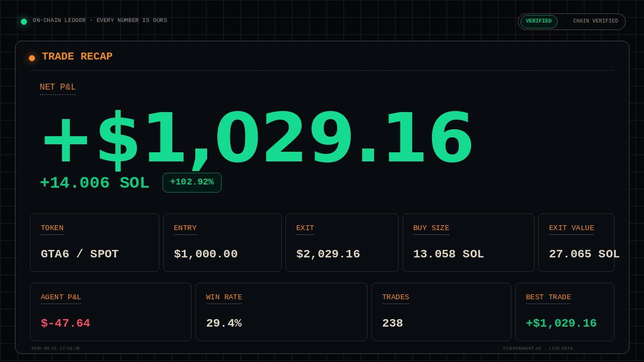Select the CHAIN VERIFIED option

click(596, 21)
